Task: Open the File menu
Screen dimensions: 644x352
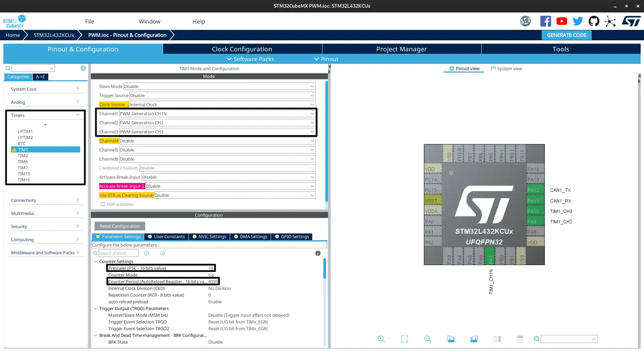Action: 90,21
